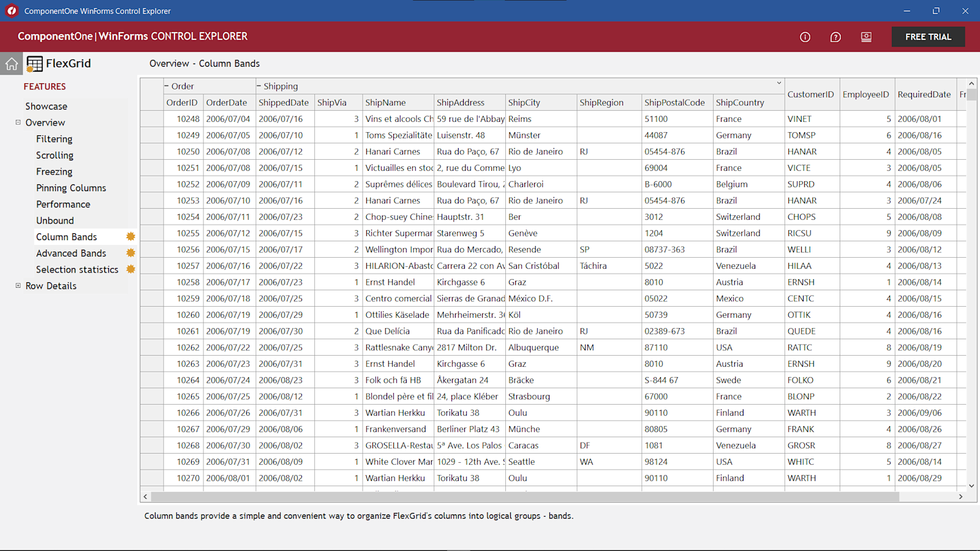Click the home icon in sidebar header
980x551 pixels.
(12, 64)
